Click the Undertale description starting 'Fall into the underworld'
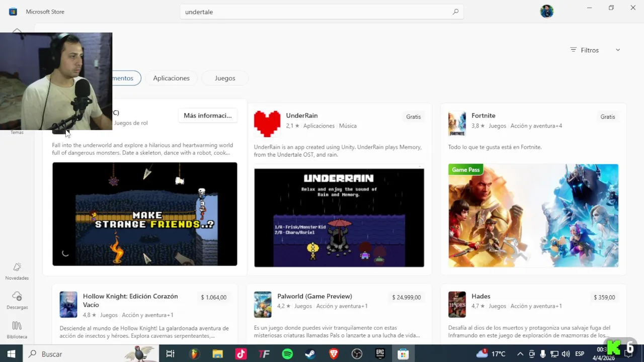Viewport: 644px width, 362px height. click(142, 149)
